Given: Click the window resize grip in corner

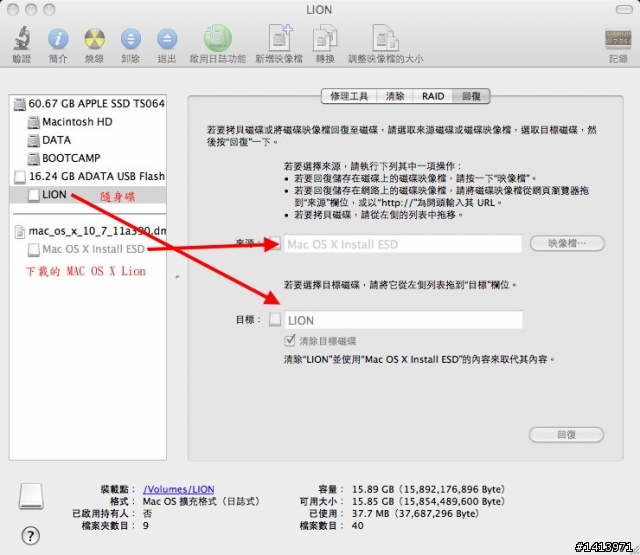Looking at the screenshot, I should (x=636, y=550).
